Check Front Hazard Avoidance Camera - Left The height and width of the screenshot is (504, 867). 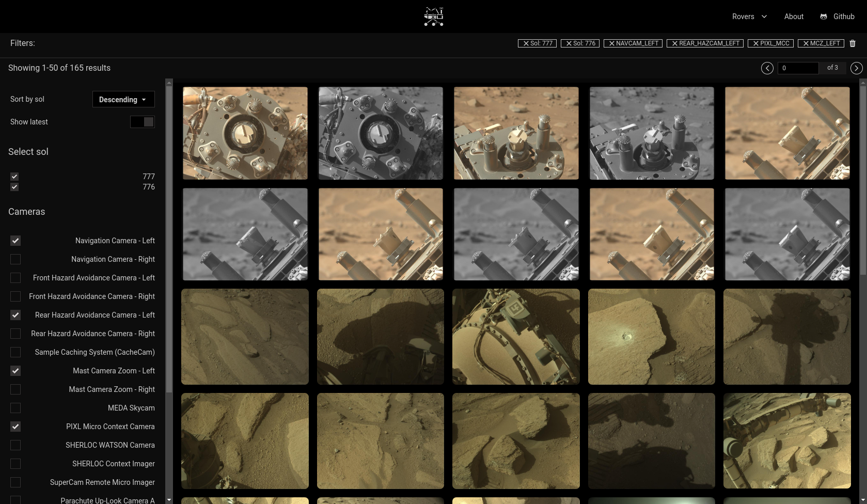pos(15,278)
